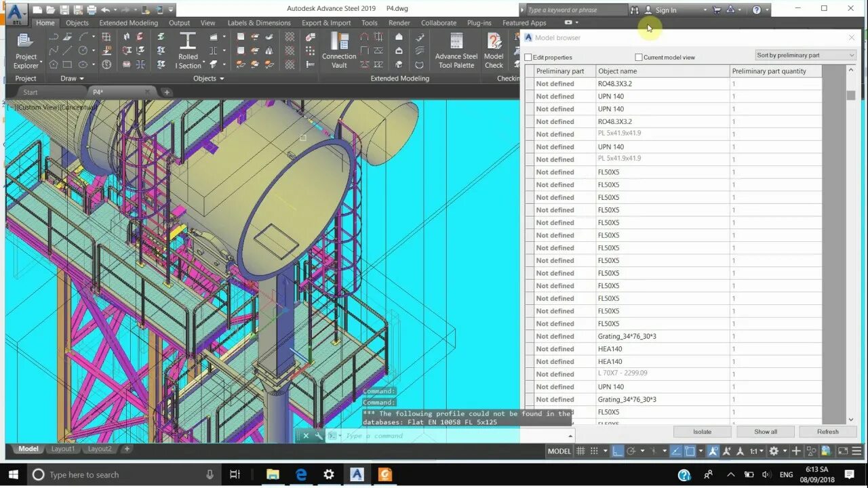Image resolution: width=868 pixels, height=488 pixels.
Task: Toggle 2D object snap in status bar
Action: point(690,451)
